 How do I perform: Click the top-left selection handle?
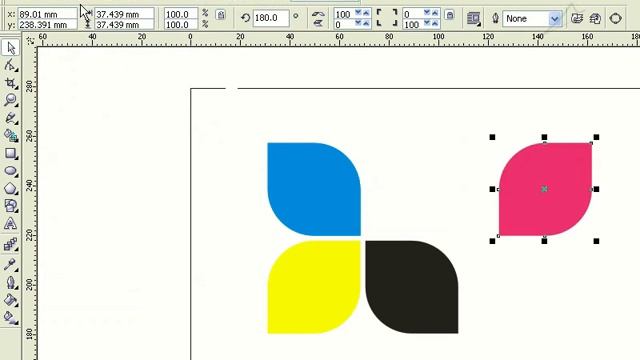tap(492, 137)
